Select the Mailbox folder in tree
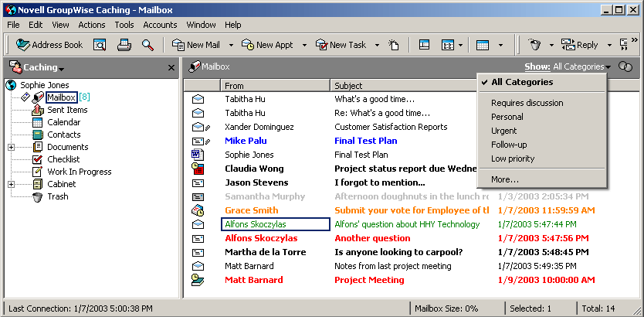 (61, 97)
